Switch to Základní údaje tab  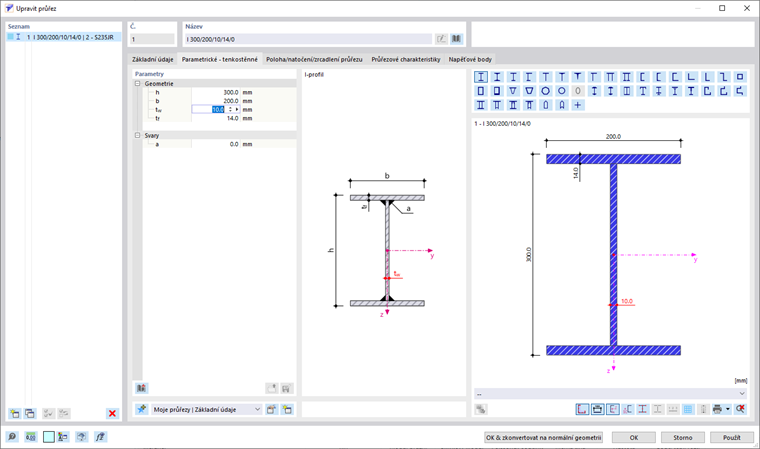pyautogui.click(x=153, y=59)
